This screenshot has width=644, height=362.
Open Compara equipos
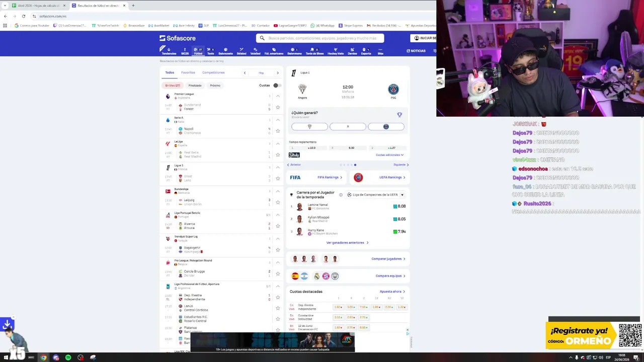(x=390, y=276)
